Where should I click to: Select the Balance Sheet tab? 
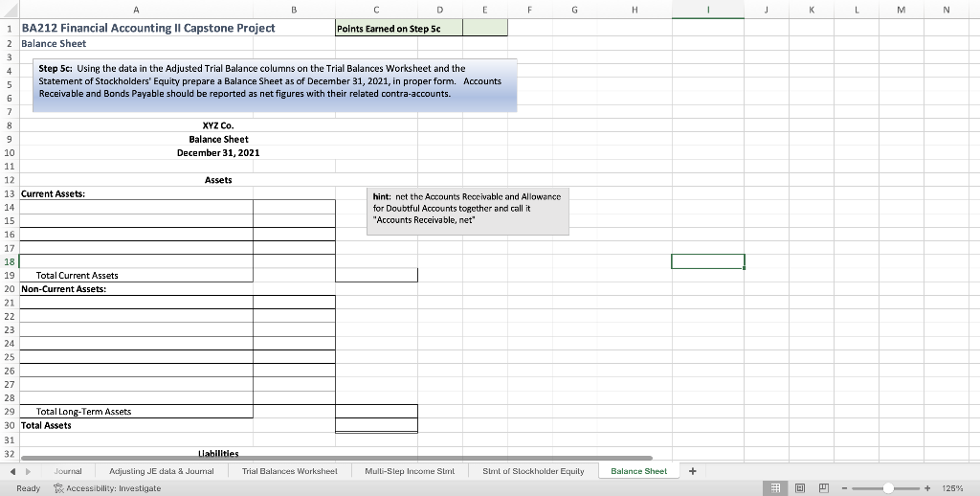(x=638, y=471)
